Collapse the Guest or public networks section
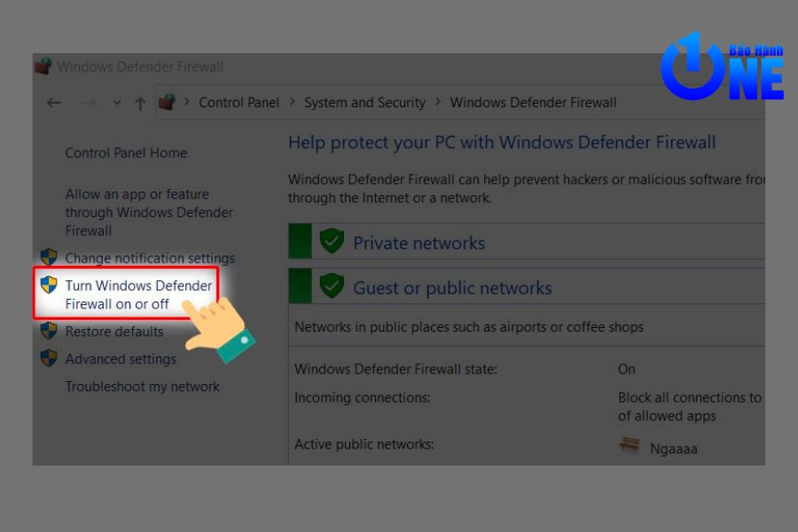798x532 pixels. (452, 288)
